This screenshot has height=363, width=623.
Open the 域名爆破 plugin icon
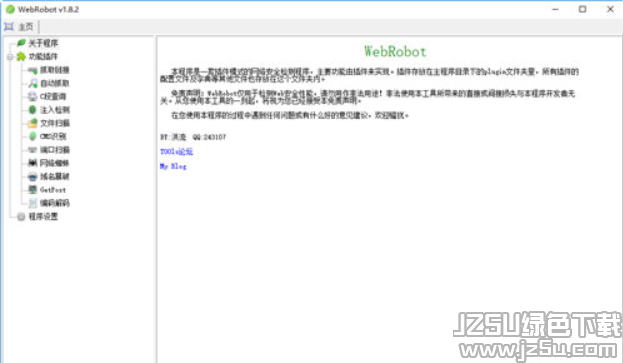33,176
